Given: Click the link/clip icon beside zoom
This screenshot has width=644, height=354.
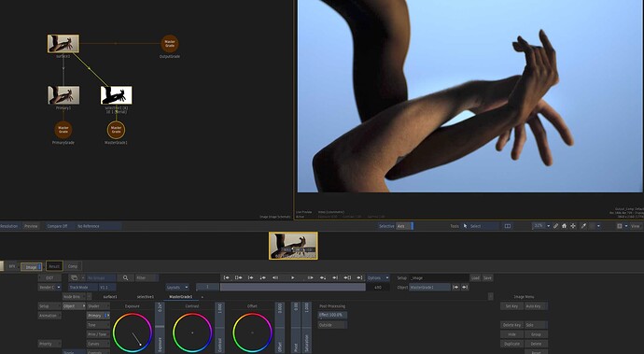Looking at the screenshot, I should [x=555, y=226].
